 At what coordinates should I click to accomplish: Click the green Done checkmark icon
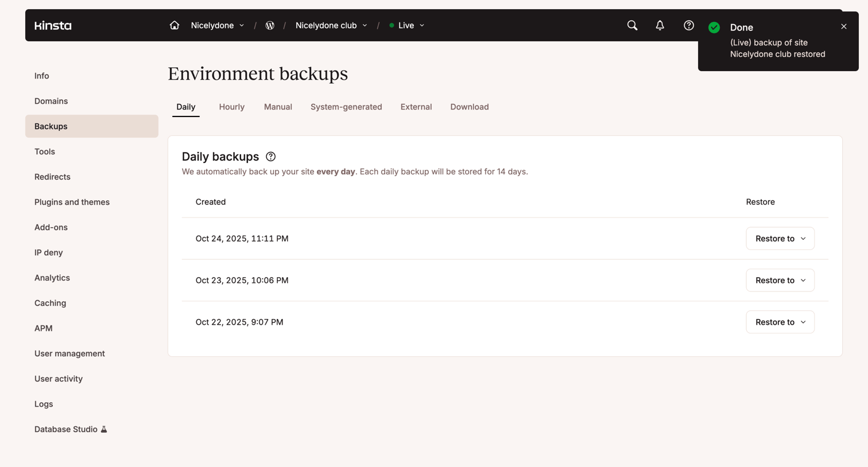coord(714,28)
